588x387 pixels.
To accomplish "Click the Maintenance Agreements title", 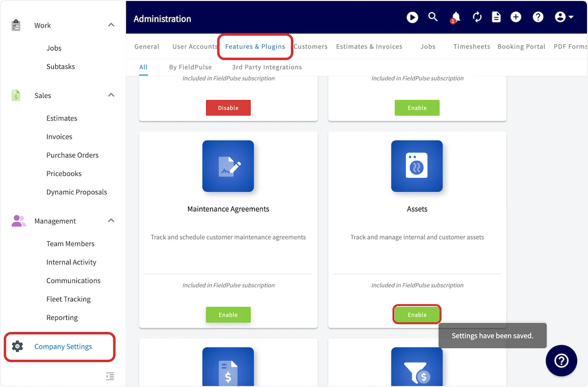I will tap(228, 209).
